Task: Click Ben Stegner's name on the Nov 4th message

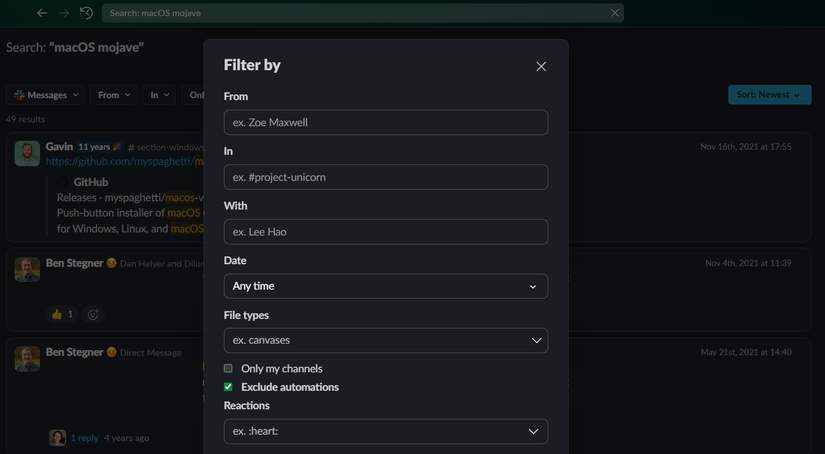Action: click(x=74, y=263)
